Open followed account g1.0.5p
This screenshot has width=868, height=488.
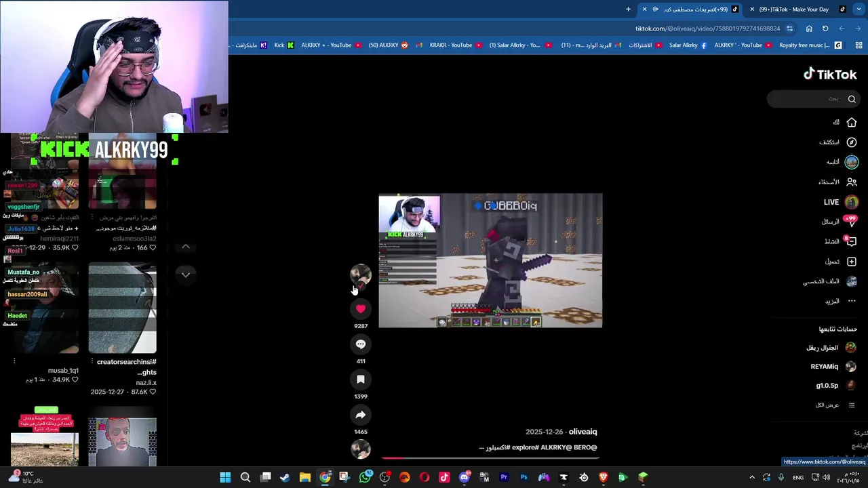coord(837,386)
